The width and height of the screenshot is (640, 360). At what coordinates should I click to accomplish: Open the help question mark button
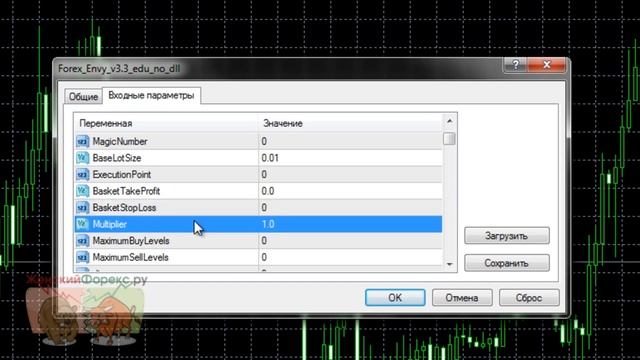click(515, 65)
